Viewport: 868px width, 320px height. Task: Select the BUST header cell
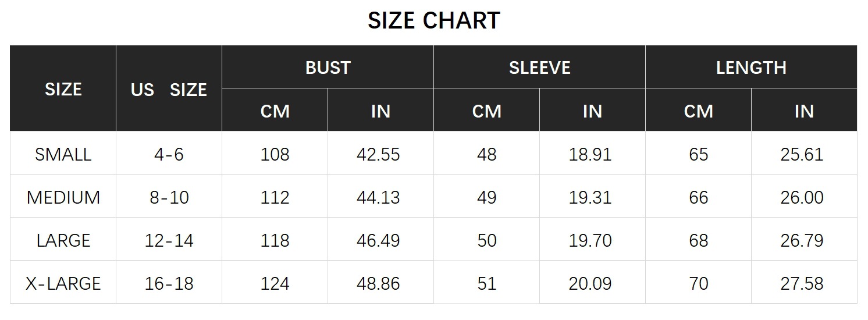[x=328, y=67]
